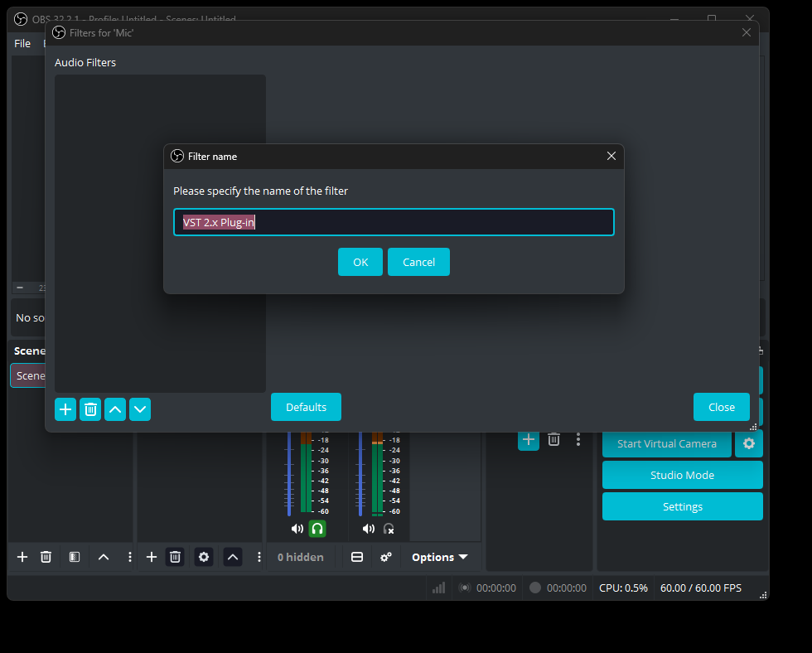Open Scenes toolbar more-options kebab
812x653 pixels.
pos(129,557)
